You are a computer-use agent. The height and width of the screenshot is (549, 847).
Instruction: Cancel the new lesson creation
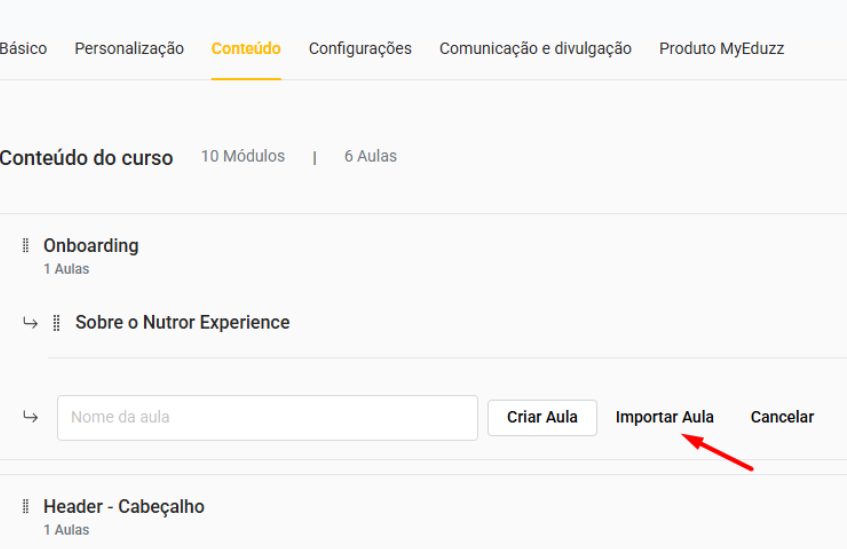click(782, 417)
